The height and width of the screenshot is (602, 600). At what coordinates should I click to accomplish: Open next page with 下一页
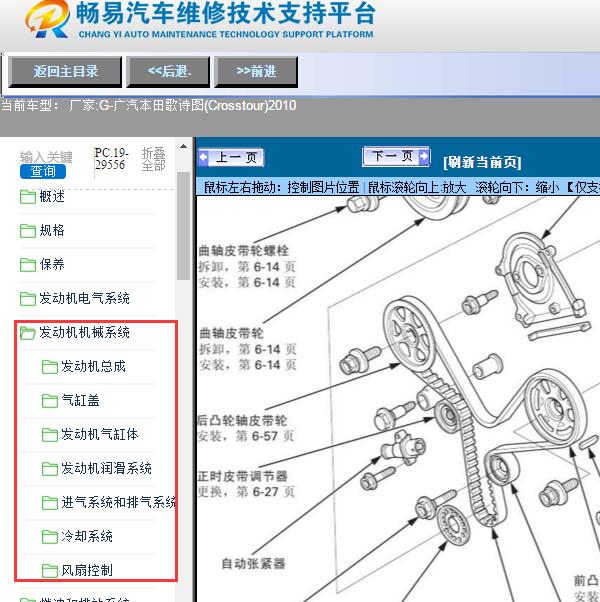(x=396, y=156)
